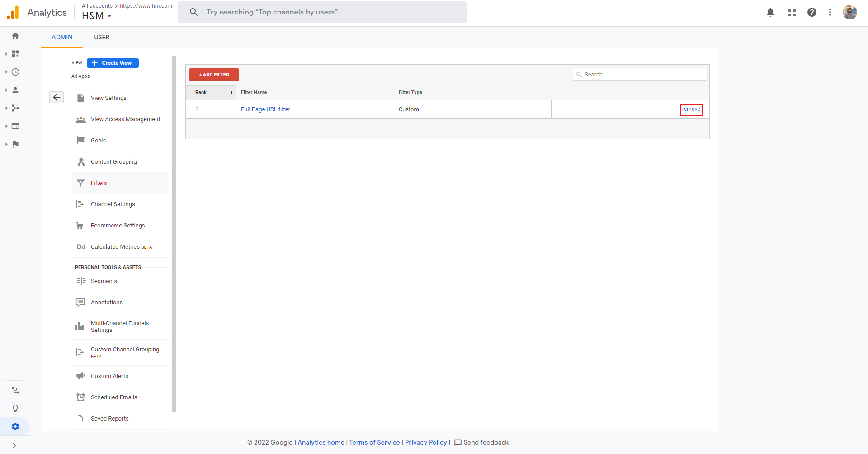Image resolution: width=868 pixels, height=454 pixels.
Task: Expand the Audience reports section
Action: (15, 90)
